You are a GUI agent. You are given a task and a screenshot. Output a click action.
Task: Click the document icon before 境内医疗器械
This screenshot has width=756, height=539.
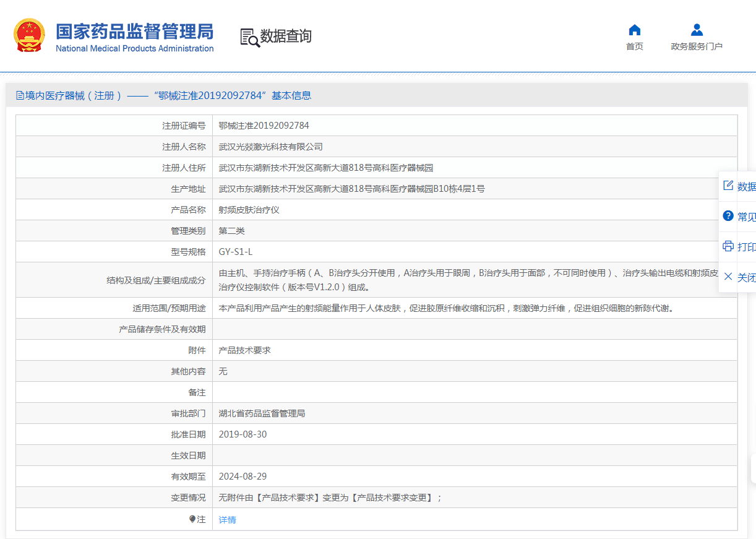point(20,95)
